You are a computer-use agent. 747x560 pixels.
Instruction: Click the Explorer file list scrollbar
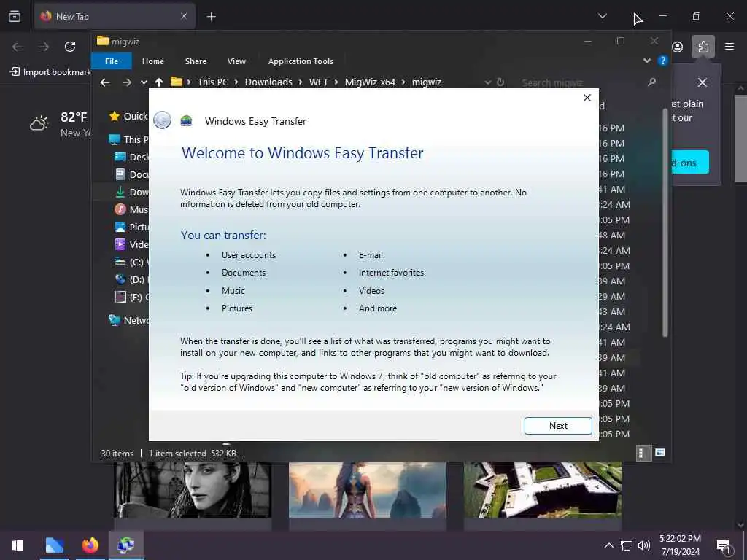pos(665,223)
